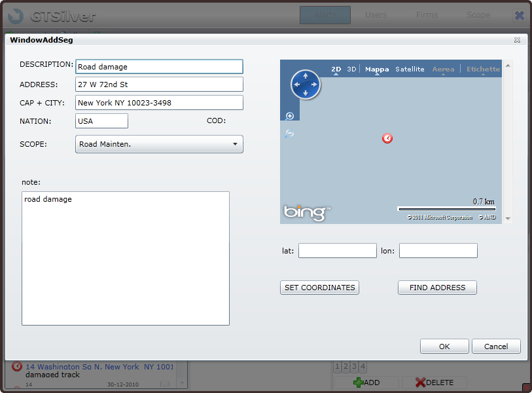The height and width of the screenshot is (393, 532).
Task: Click inside the note text area
Action: [126, 258]
